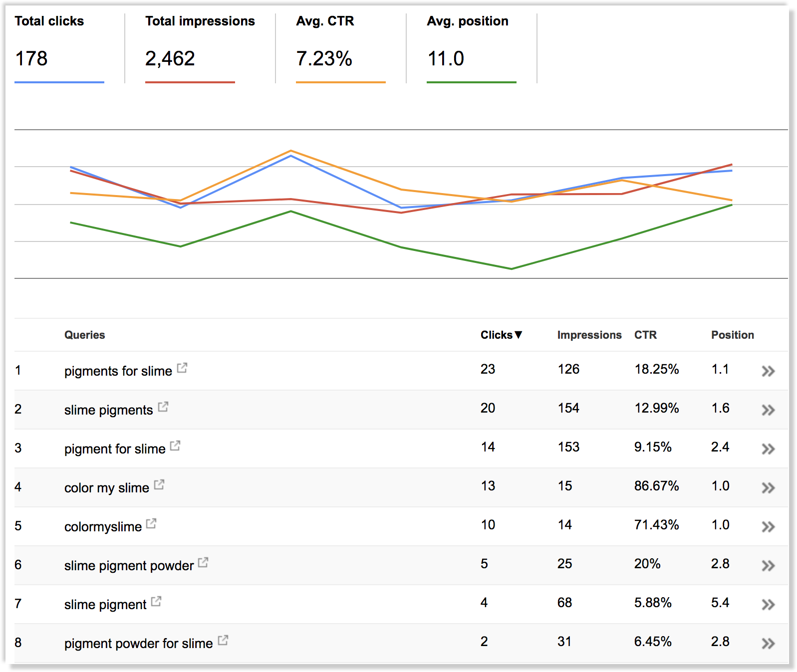Click the 12.99% CTR cell
The image size is (797, 672).
(657, 408)
